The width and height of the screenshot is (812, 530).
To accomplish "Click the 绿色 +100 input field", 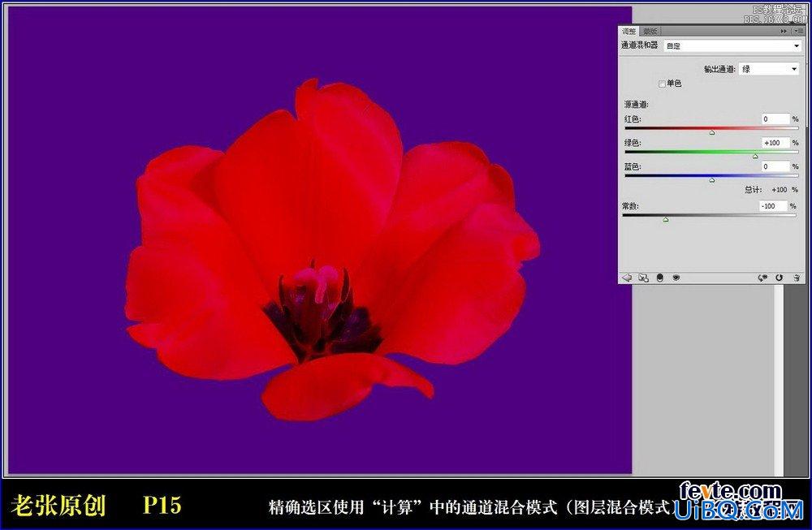I will point(775,143).
